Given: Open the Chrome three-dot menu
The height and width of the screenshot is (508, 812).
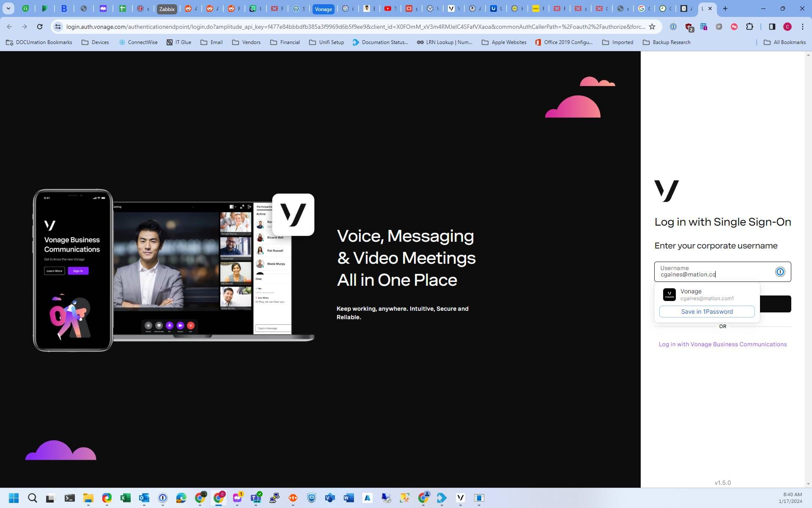Looking at the screenshot, I should pyautogui.click(x=802, y=27).
